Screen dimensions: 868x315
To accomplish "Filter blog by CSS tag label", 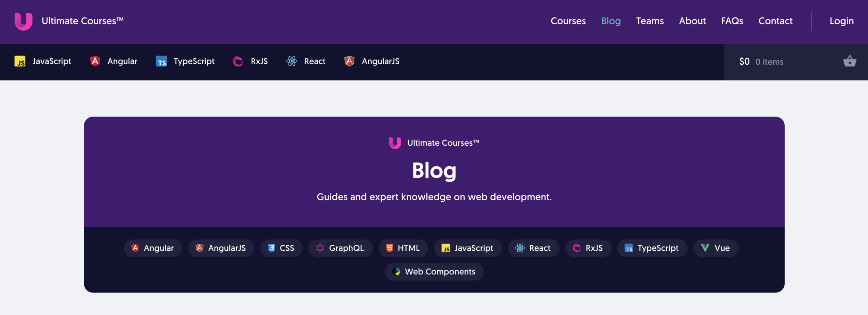I will click(x=287, y=248).
